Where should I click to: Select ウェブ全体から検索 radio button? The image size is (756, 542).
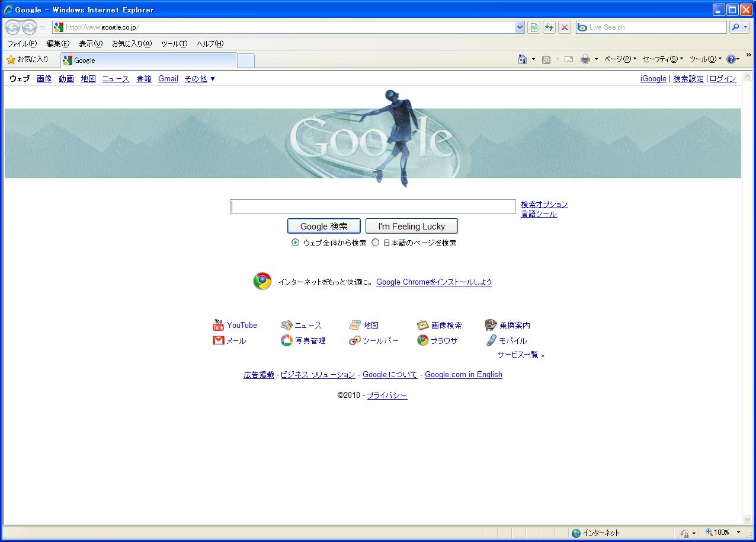point(295,243)
